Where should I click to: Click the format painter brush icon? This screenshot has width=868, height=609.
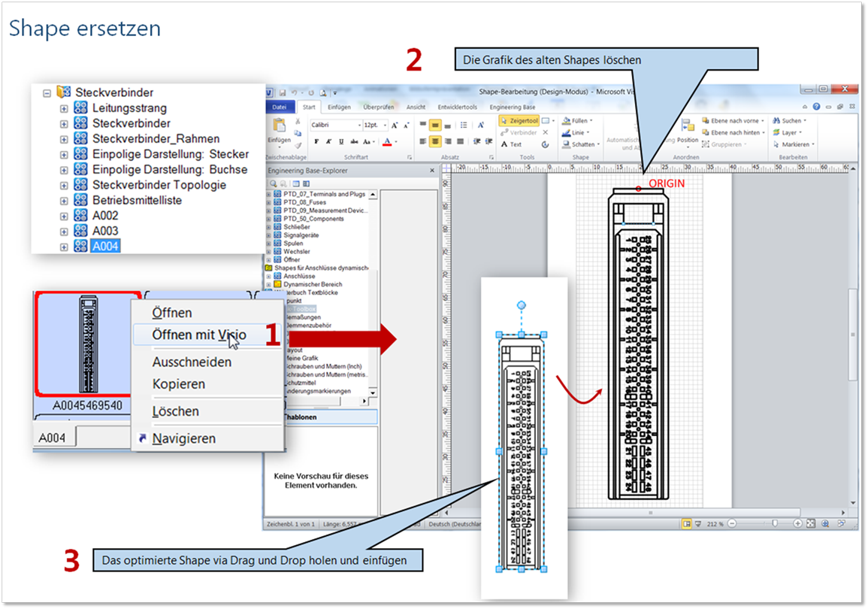298,146
